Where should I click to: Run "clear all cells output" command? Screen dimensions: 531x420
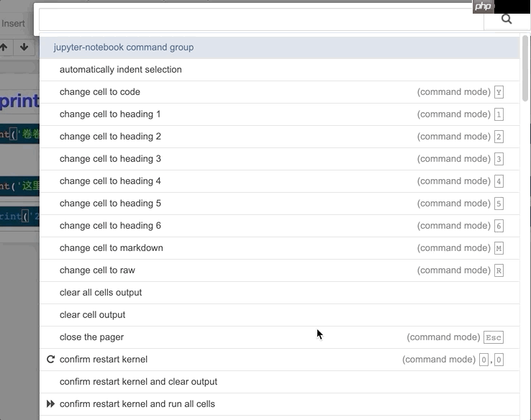click(101, 293)
